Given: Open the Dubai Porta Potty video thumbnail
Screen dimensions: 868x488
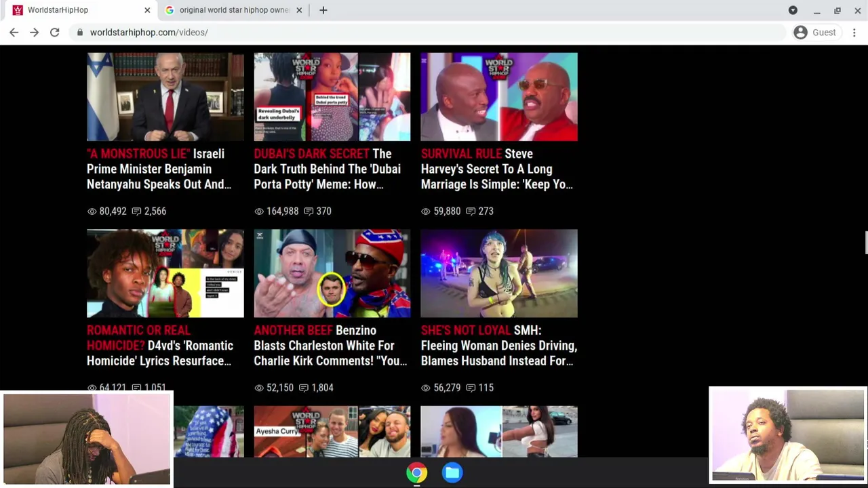Looking at the screenshot, I should (x=332, y=97).
